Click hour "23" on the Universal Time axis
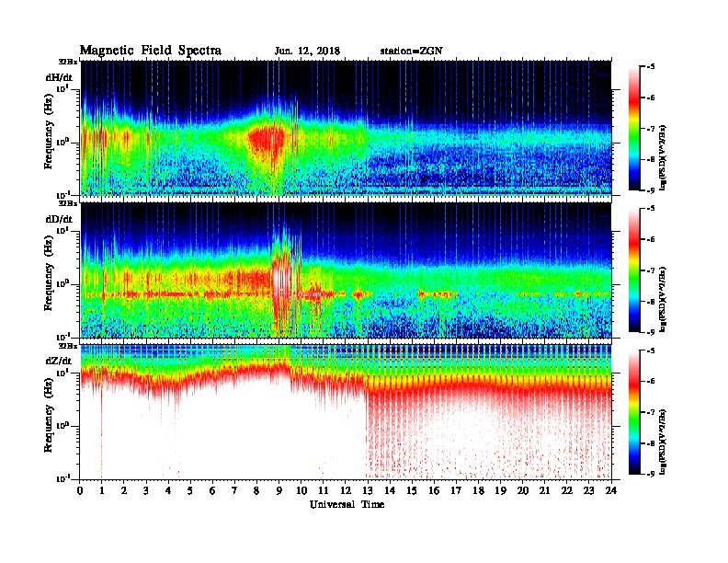The image size is (728, 563). point(589,490)
